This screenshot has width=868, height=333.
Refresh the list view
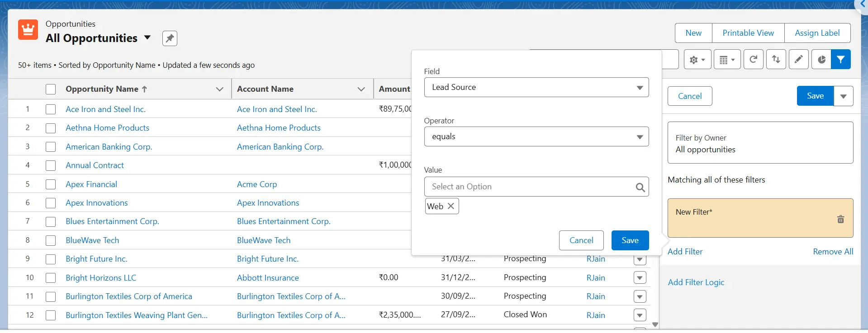click(x=754, y=59)
